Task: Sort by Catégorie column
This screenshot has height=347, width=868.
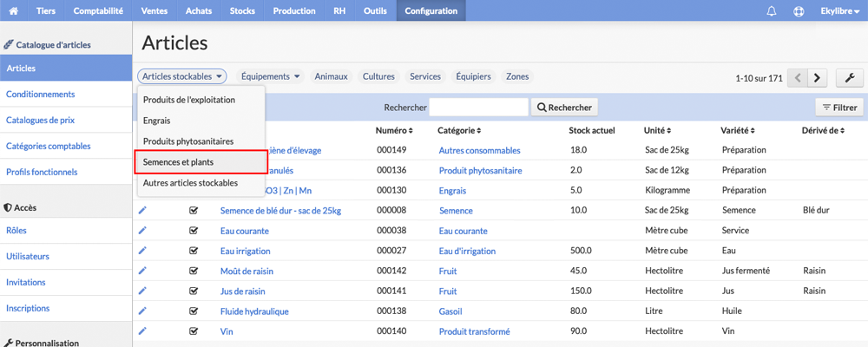Action: coord(459,131)
